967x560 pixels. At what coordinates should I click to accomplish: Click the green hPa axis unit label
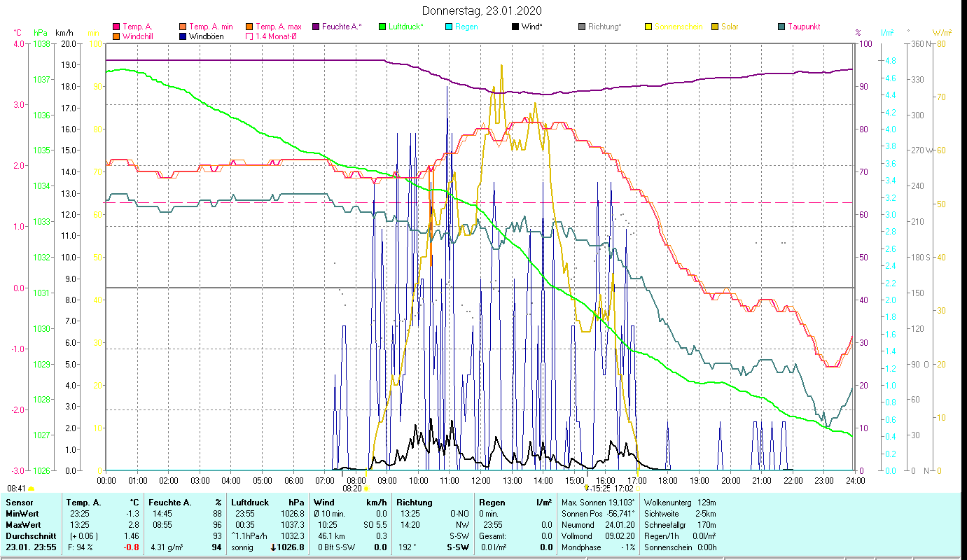click(39, 33)
